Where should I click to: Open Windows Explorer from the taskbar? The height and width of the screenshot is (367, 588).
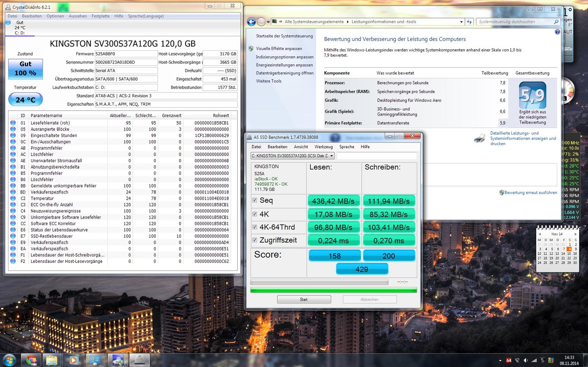(x=52, y=360)
